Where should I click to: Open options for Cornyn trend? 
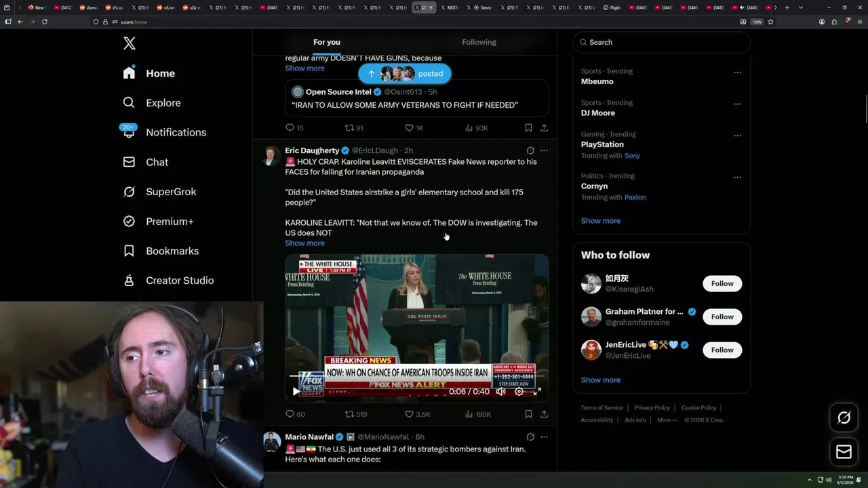737,178
